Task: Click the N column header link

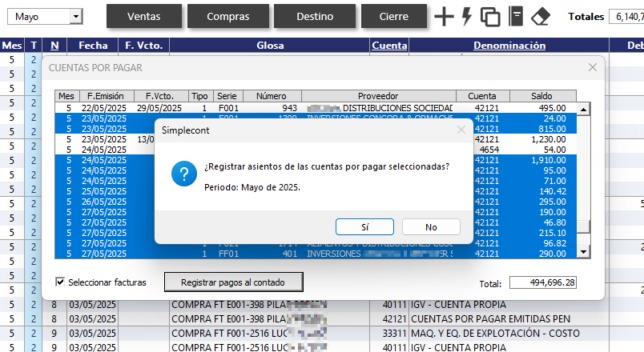Action: click(54, 45)
